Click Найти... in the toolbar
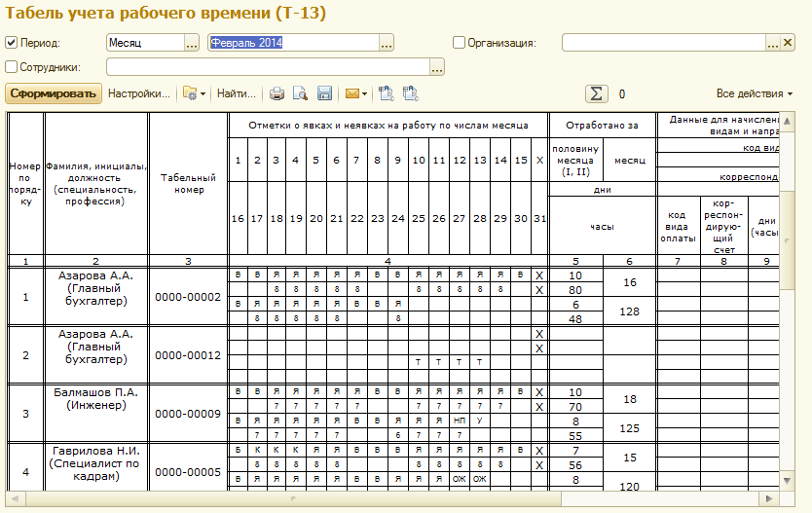Screen dimensions: 812x513 236,94
